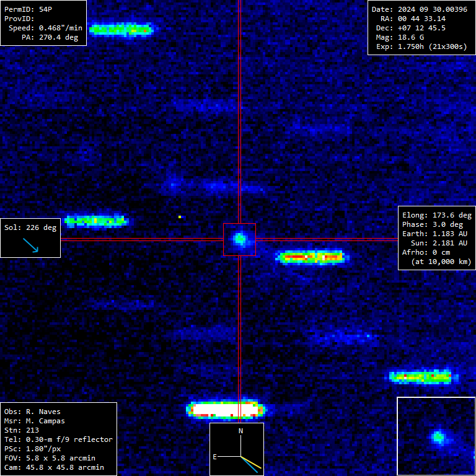The image size is (476, 476).
Task: Click the saturated white star trail at bottom
Action: click(x=226, y=410)
